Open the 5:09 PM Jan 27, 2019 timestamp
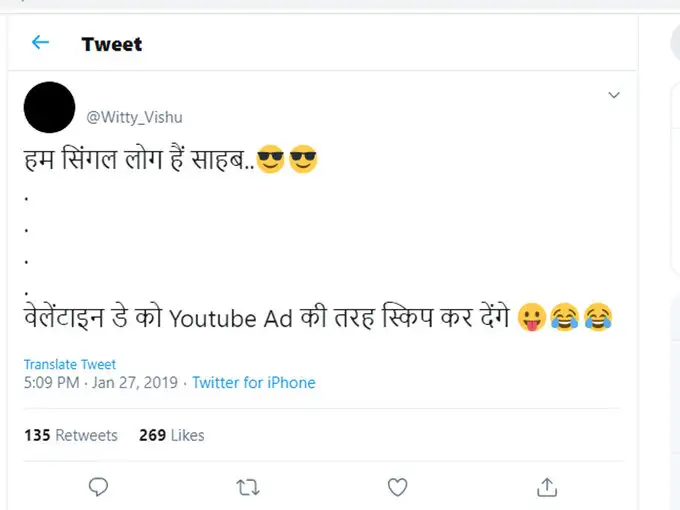Screen dimensions: 680x510 click(101, 383)
